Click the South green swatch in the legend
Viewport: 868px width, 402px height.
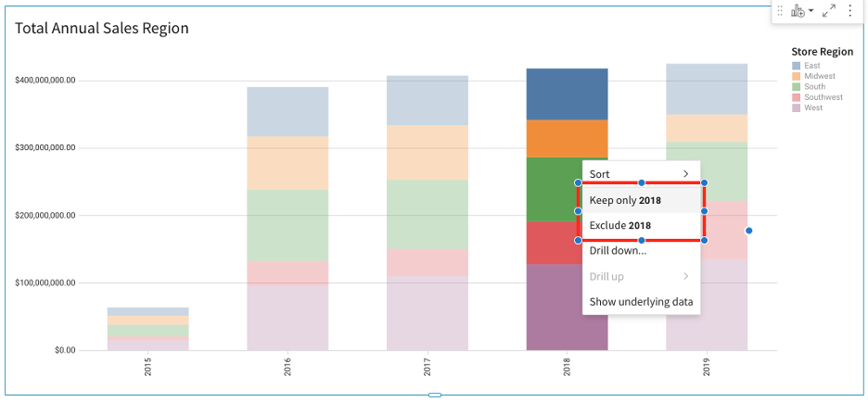pyautogui.click(x=796, y=87)
